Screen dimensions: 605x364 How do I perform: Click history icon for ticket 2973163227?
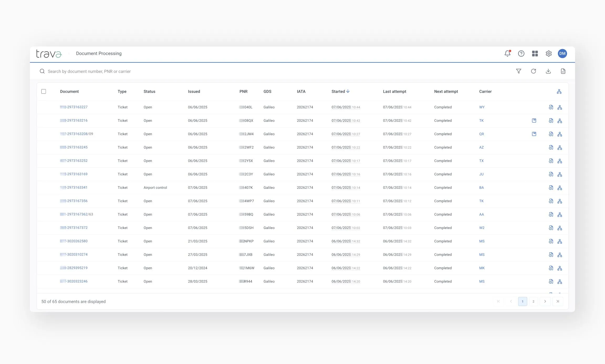pyautogui.click(x=551, y=107)
